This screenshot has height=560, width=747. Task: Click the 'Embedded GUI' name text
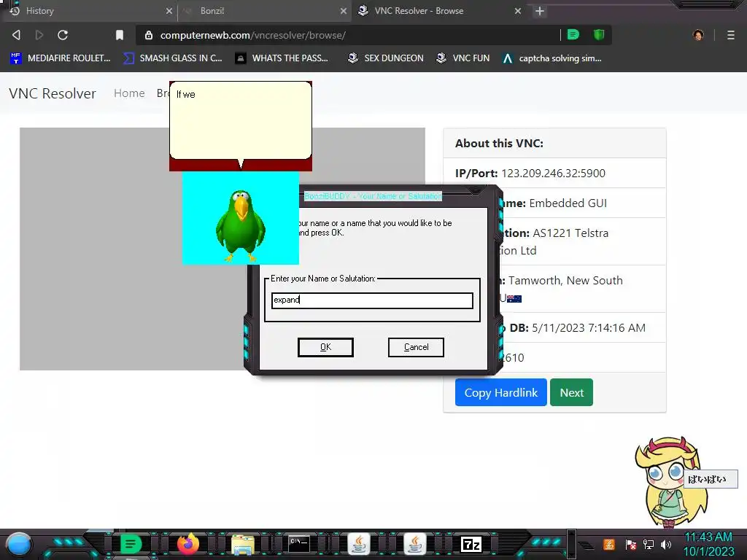pyautogui.click(x=568, y=203)
